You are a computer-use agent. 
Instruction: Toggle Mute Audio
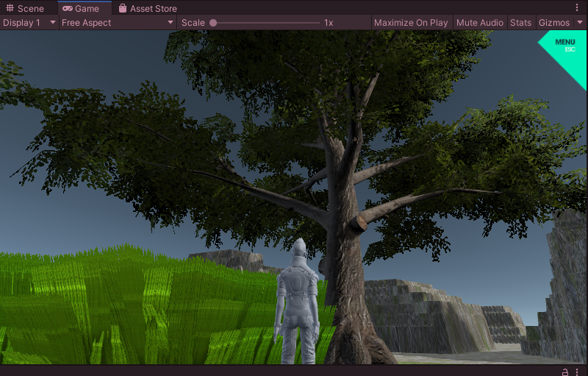pos(480,23)
